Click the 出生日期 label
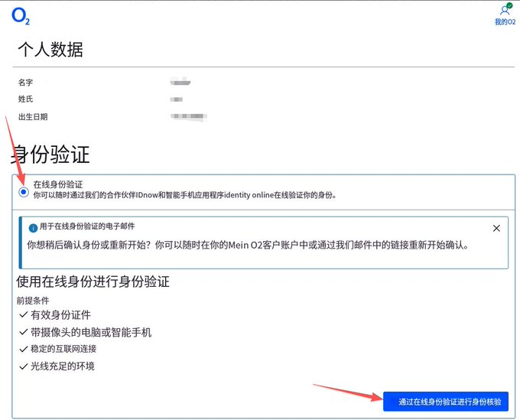 pyautogui.click(x=33, y=117)
